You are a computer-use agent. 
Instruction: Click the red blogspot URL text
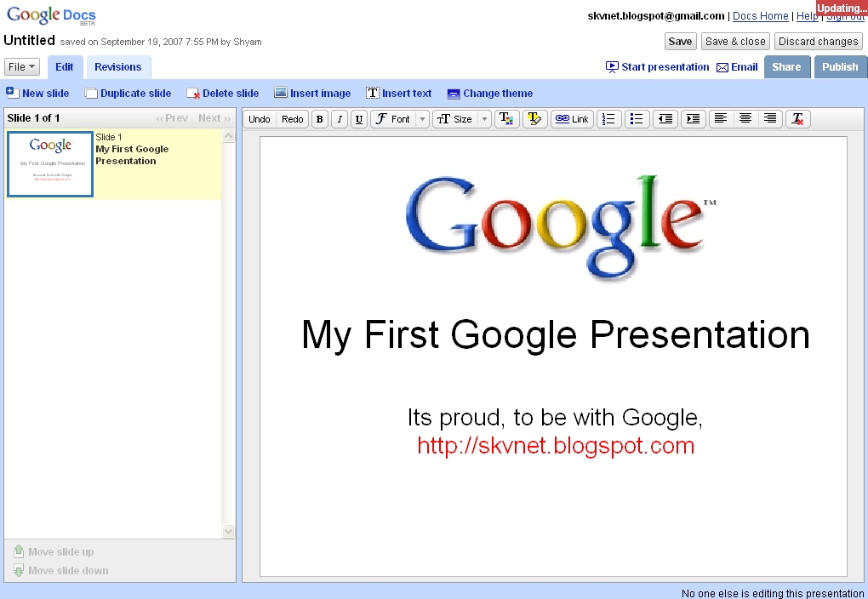point(556,446)
